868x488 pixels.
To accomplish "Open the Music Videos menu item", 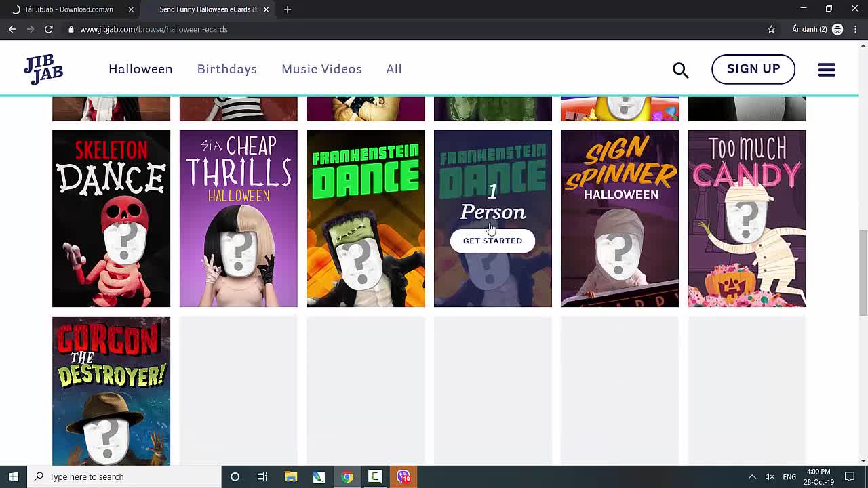I will (321, 69).
